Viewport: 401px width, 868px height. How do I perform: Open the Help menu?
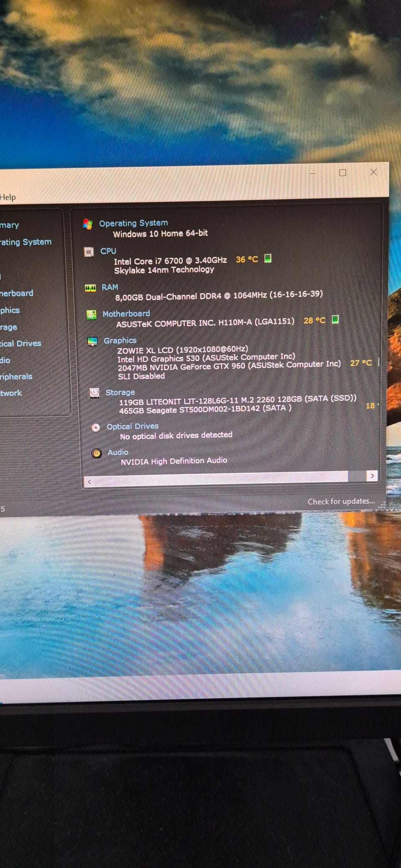8,197
